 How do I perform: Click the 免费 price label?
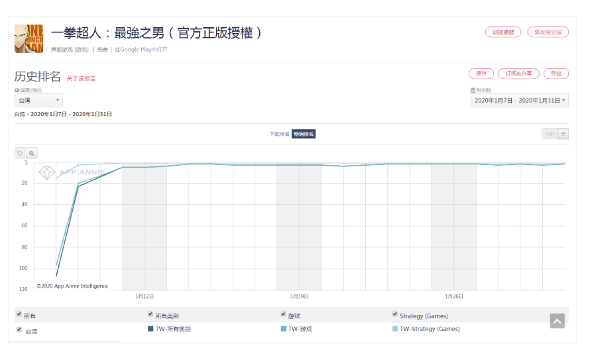(x=102, y=50)
